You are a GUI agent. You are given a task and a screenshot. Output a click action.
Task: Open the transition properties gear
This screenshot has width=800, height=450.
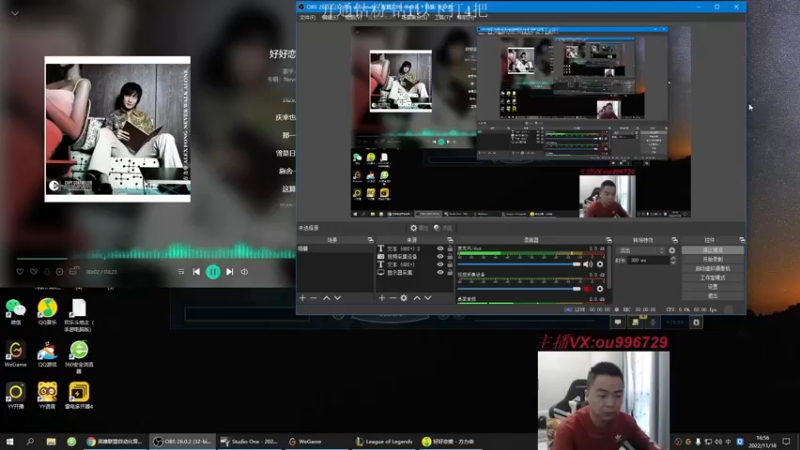pyautogui.click(x=672, y=251)
